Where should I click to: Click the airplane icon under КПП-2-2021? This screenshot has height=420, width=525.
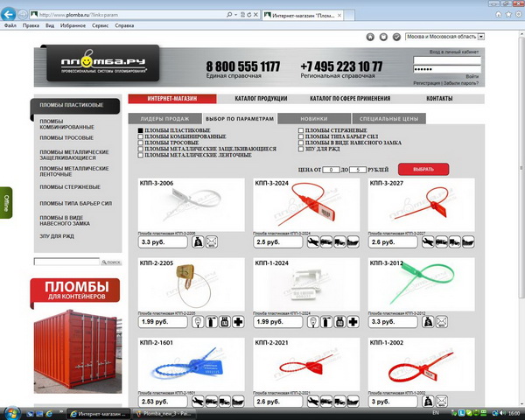coord(313,402)
